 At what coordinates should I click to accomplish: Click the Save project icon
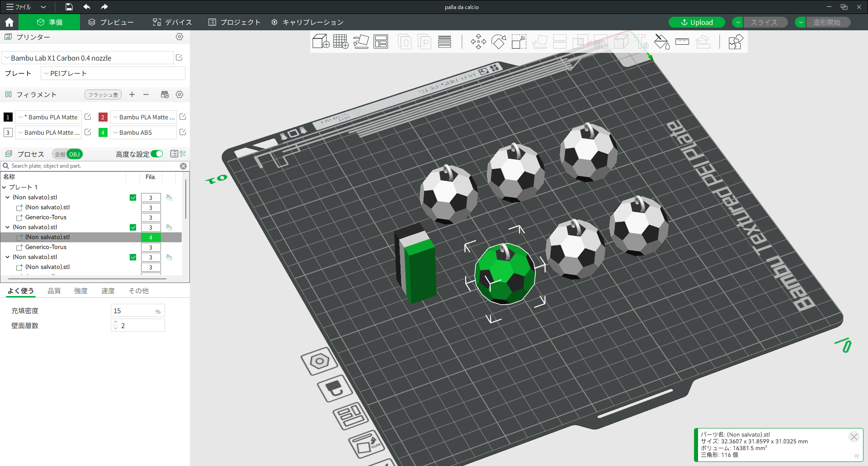(x=69, y=7)
